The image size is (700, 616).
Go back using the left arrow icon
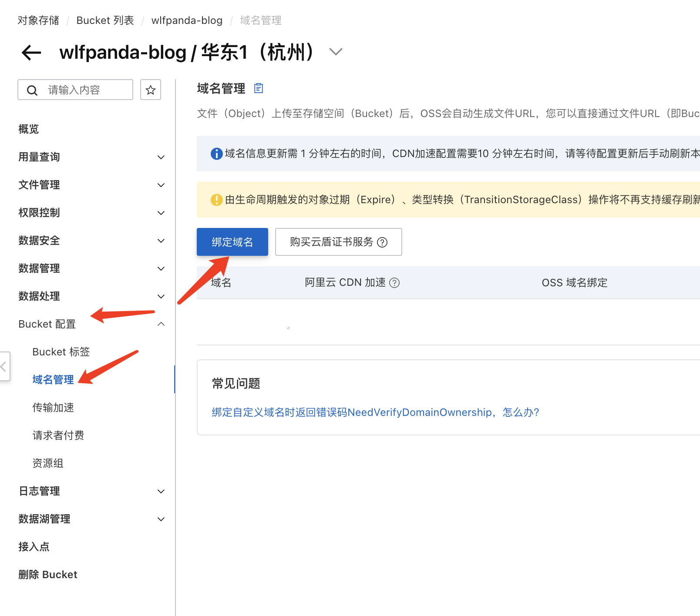pos(31,53)
